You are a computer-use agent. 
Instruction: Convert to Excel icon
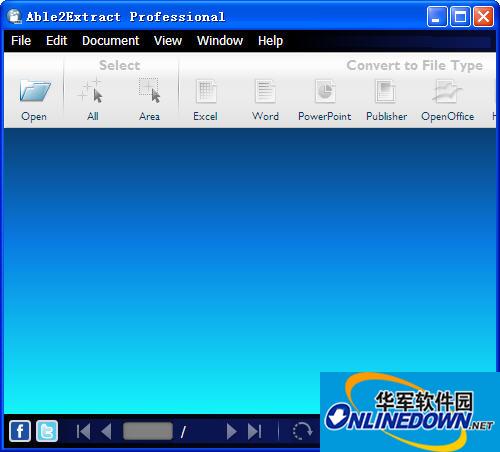point(206,91)
